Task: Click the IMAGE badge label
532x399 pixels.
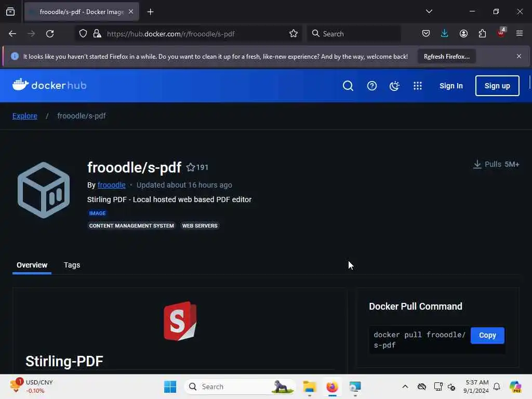Action: 97,213
